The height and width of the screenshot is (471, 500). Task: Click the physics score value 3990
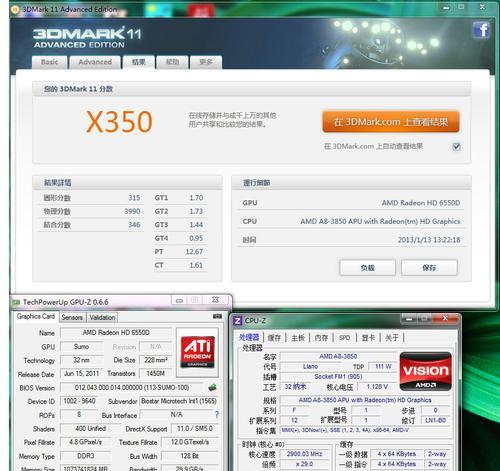pos(132,211)
